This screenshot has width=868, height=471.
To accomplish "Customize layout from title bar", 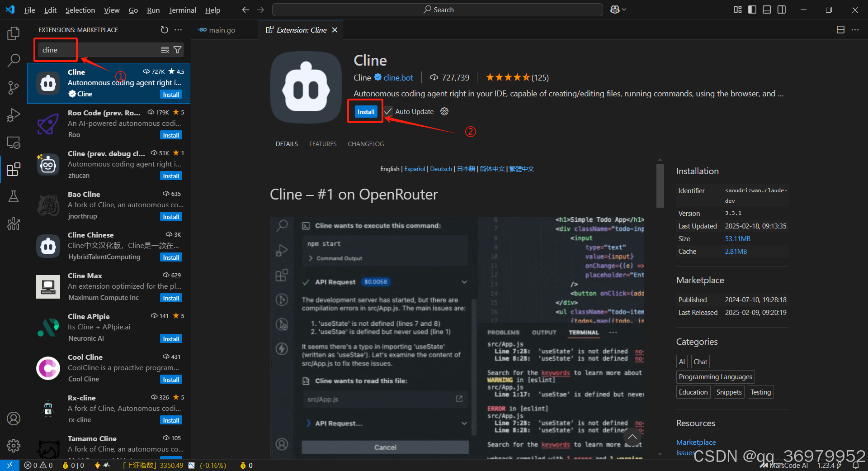I will (737, 10).
